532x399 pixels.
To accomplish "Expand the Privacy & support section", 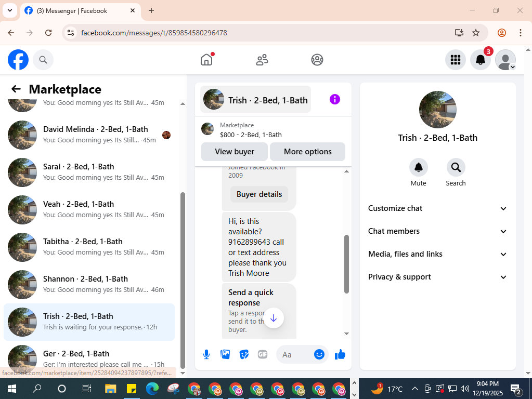I will 437,277.
